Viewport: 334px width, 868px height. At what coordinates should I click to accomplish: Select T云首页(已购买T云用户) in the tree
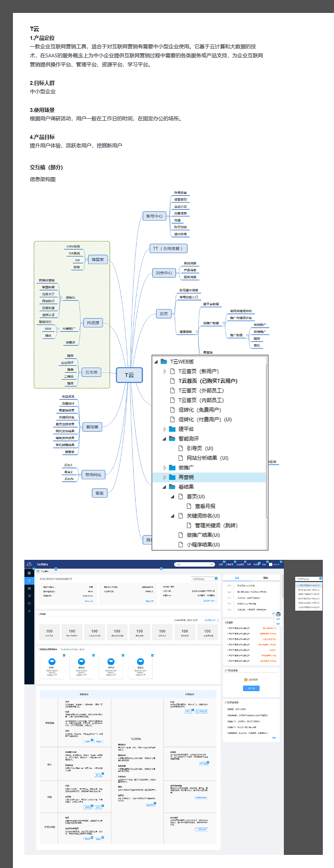[208, 381]
